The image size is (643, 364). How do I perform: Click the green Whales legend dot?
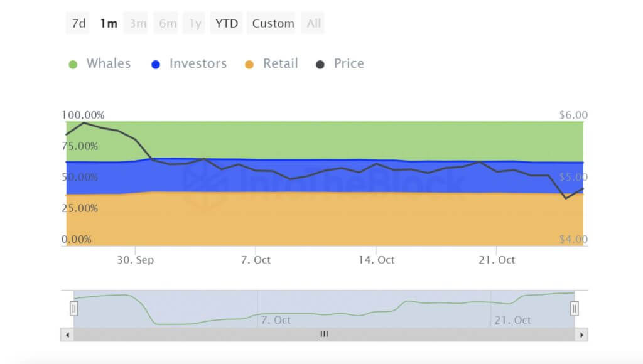73,64
